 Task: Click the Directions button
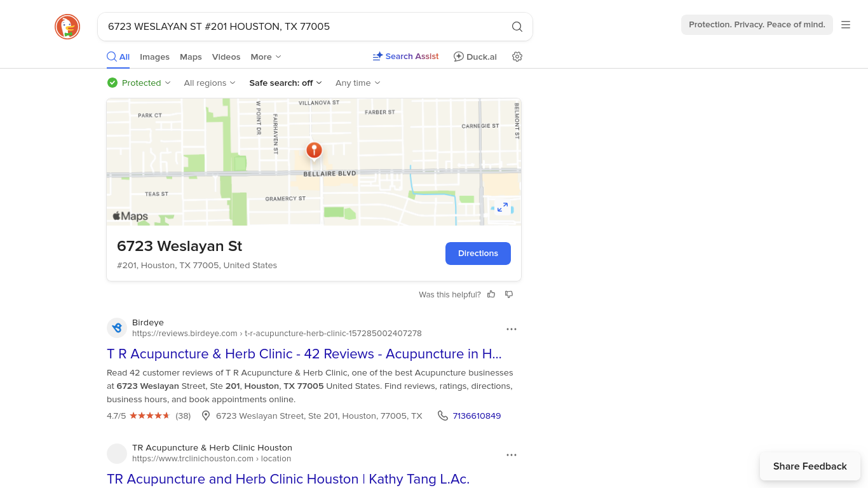[x=478, y=253]
